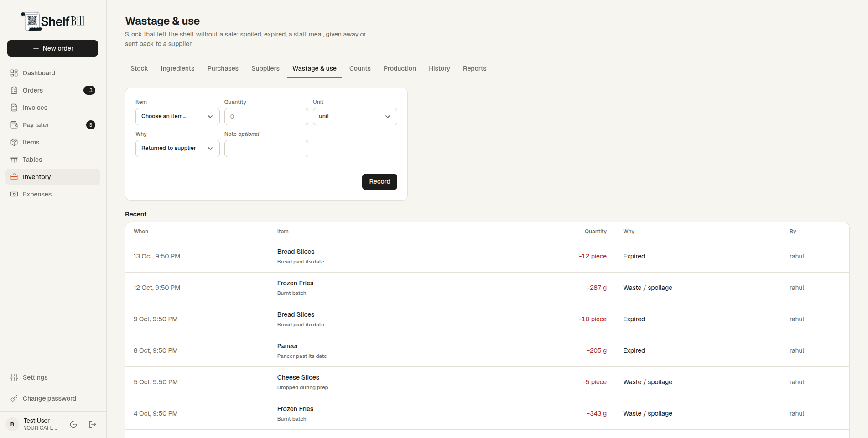This screenshot has height=438, width=868.
Task: Click the Quantity column header
Action: click(596, 232)
